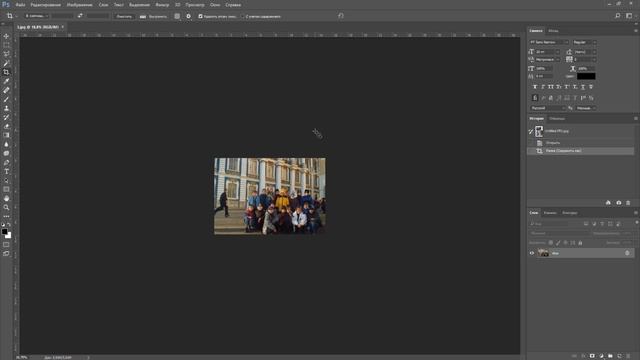The image size is (640, 360).
Task: Open the crop settings gear
Action: (188, 16)
